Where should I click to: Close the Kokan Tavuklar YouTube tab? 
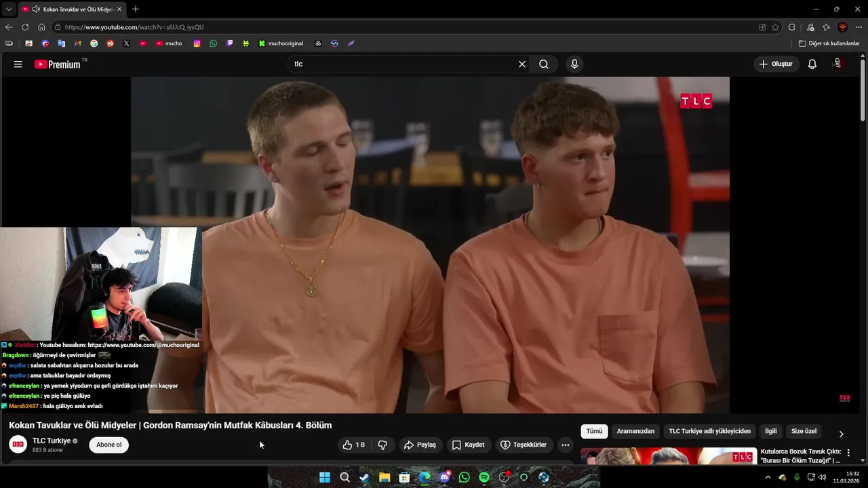pyautogui.click(x=119, y=9)
